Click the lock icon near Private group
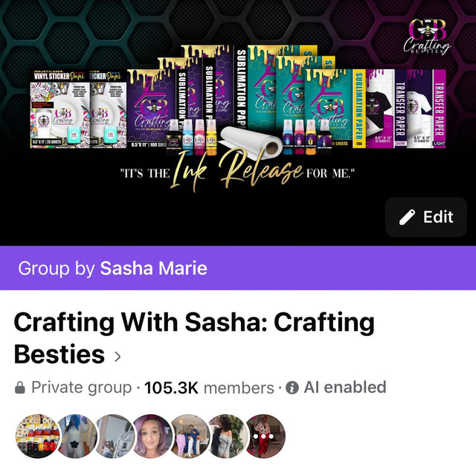Image resolution: width=476 pixels, height=467 pixels. coord(20,387)
